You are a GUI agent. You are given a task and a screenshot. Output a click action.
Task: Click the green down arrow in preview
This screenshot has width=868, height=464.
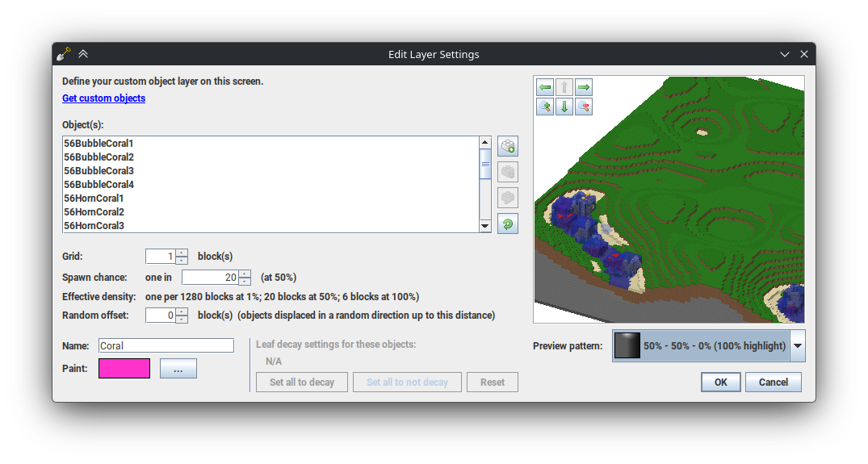[x=564, y=107]
